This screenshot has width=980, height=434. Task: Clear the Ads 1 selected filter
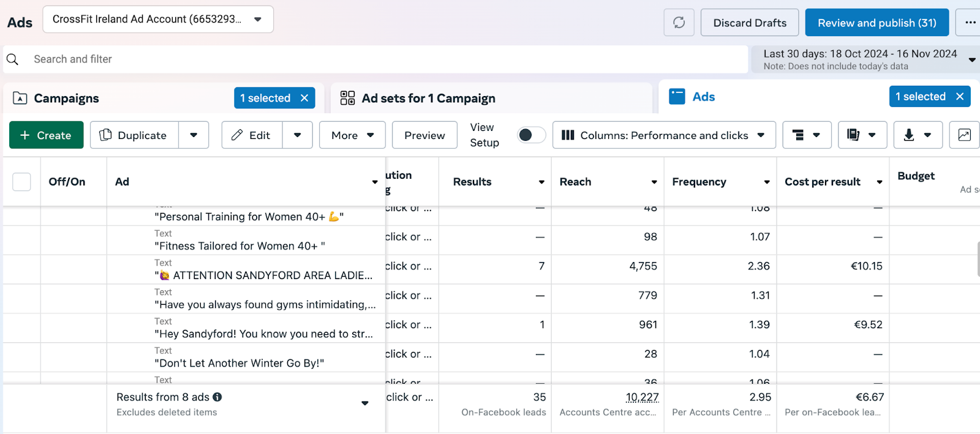pyautogui.click(x=960, y=97)
